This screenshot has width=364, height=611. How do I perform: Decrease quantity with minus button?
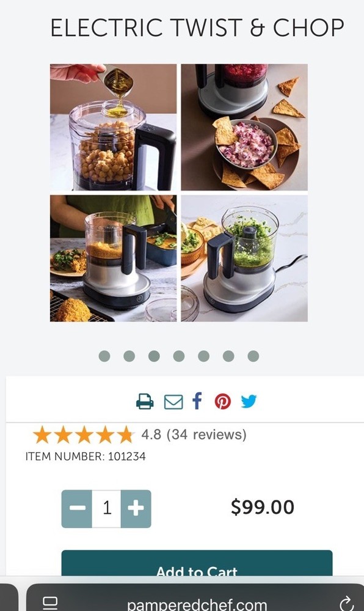click(77, 508)
